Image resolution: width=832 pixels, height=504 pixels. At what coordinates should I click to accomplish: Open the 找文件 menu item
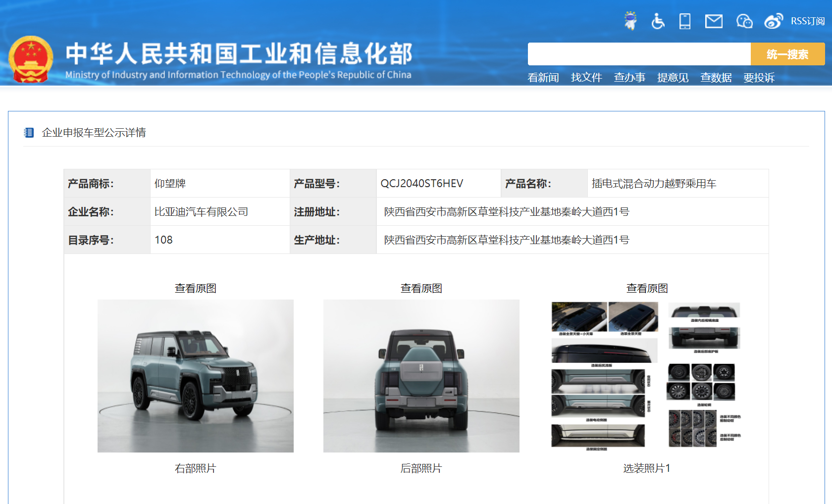pos(586,78)
